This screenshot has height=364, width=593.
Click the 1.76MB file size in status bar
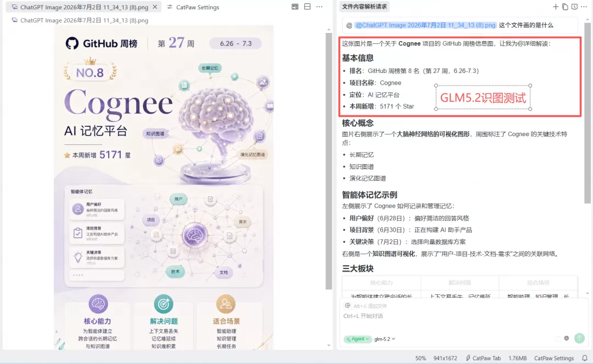(517, 358)
